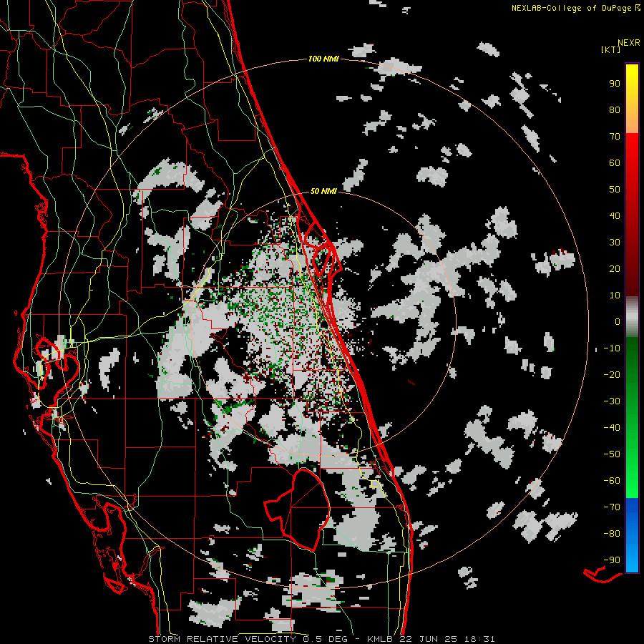The width and height of the screenshot is (644, 644).
Task: Click the KMLB 22 JUN 25 18:31 timestamp
Action: point(431,639)
